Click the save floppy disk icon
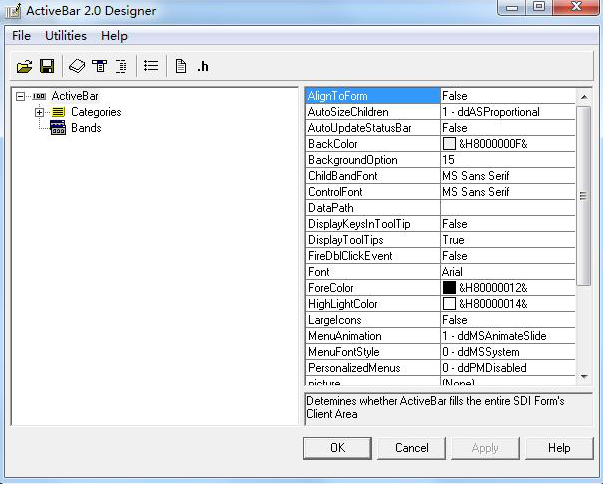The width and height of the screenshot is (603, 484). (x=46, y=66)
